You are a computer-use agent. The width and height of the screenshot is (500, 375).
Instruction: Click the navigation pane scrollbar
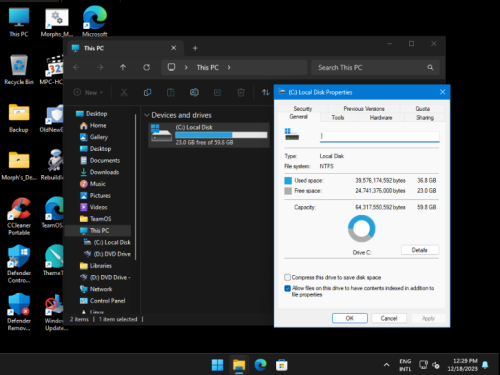[x=136, y=187]
